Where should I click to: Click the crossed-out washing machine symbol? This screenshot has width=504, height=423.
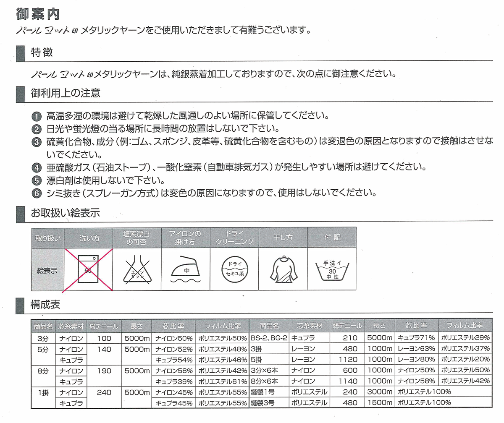(89, 269)
